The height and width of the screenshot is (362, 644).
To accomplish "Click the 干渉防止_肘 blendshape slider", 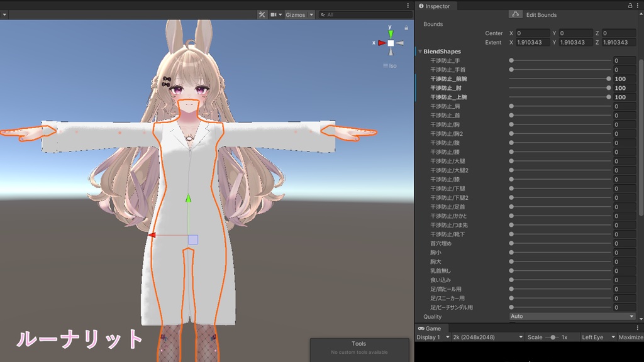I will click(x=560, y=88).
